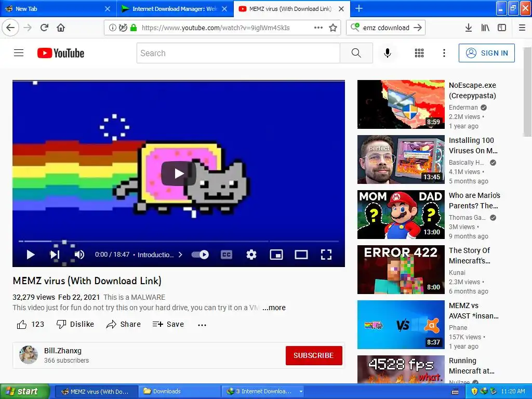532x399 pixels.
Task: Share this video
Action: point(123,324)
